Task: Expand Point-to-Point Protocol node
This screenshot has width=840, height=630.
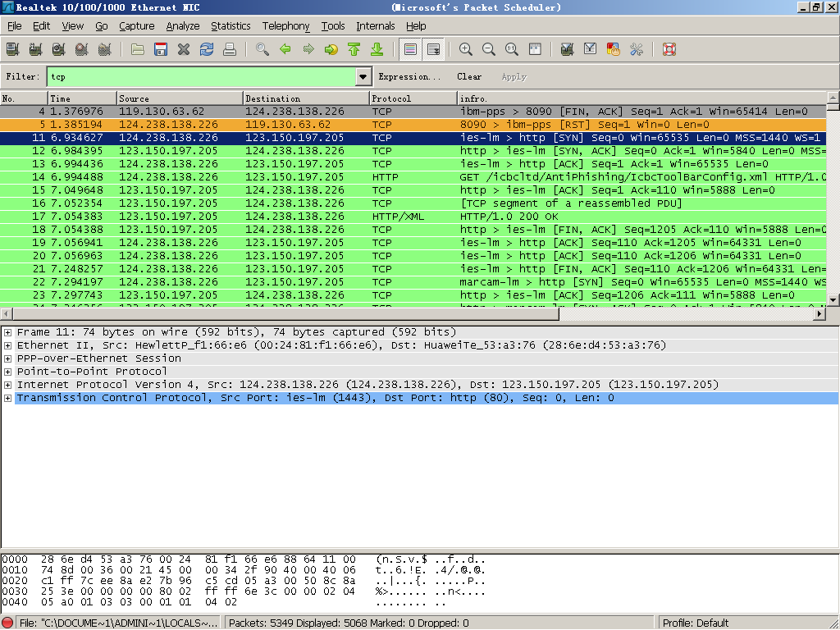Action: [x=7, y=372]
